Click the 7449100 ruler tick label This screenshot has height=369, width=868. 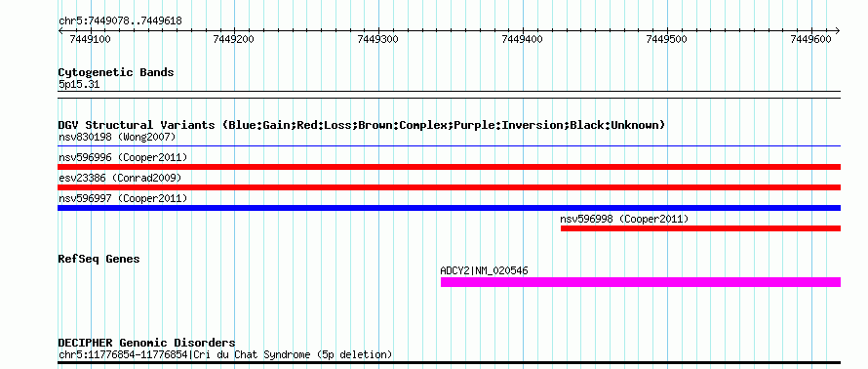[x=91, y=39]
